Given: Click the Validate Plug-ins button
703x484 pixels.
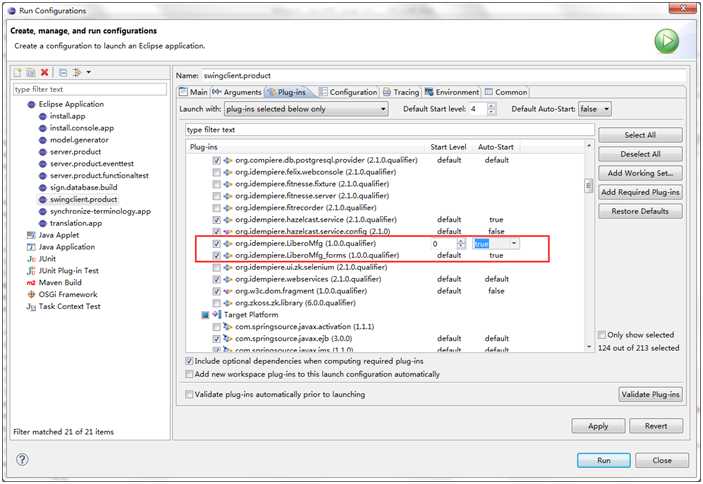Looking at the screenshot, I should tap(651, 394).
